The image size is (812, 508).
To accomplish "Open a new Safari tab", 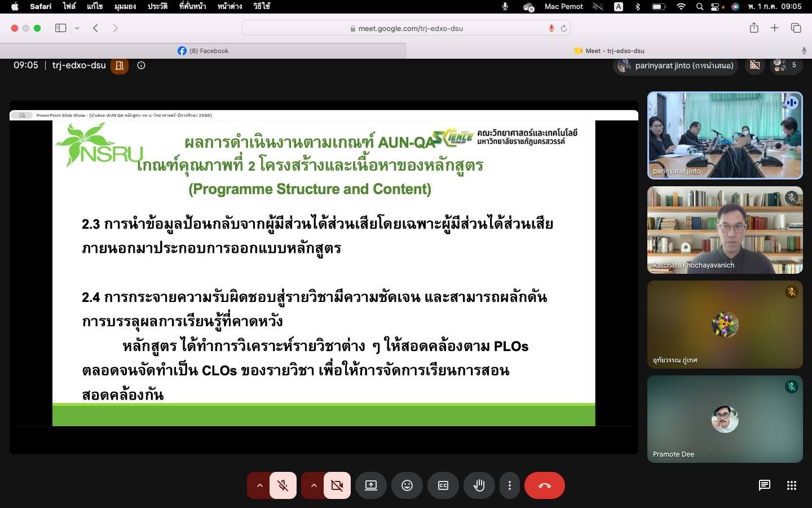I will click(775, 28).
